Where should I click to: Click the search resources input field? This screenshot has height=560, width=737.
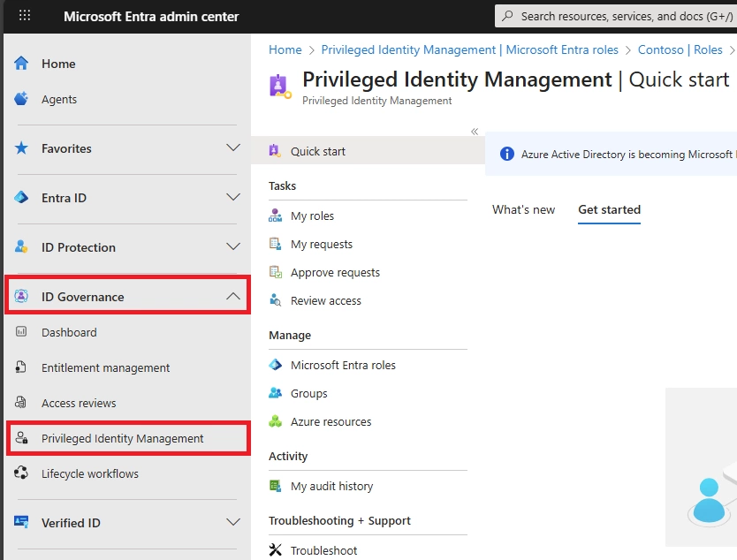tap(619, 15)
